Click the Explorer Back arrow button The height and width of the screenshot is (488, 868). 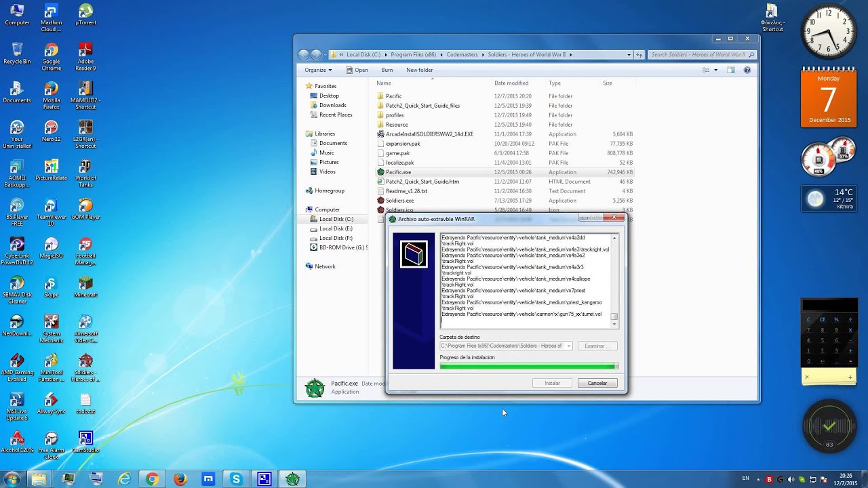pyautogui.click(x=303, y=55)
